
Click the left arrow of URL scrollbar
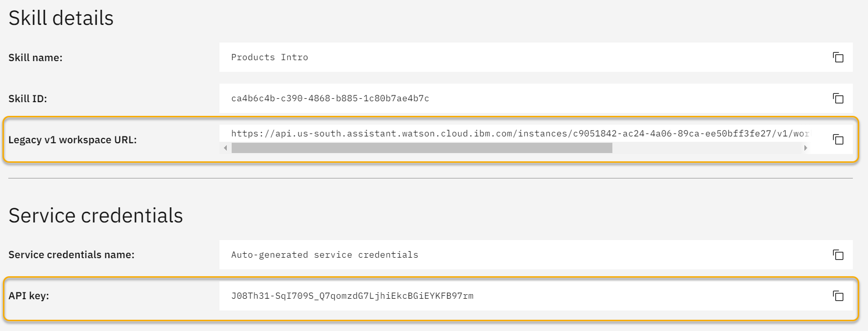225,148
